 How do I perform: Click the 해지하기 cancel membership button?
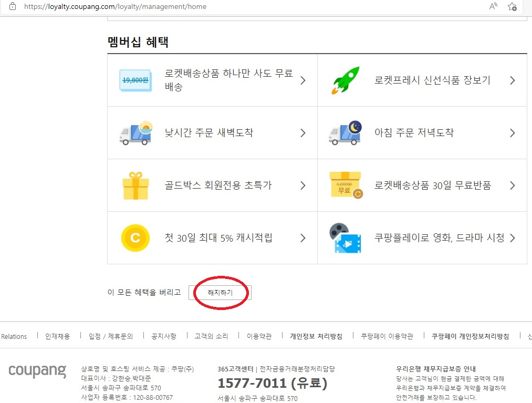tap(220, 293)
